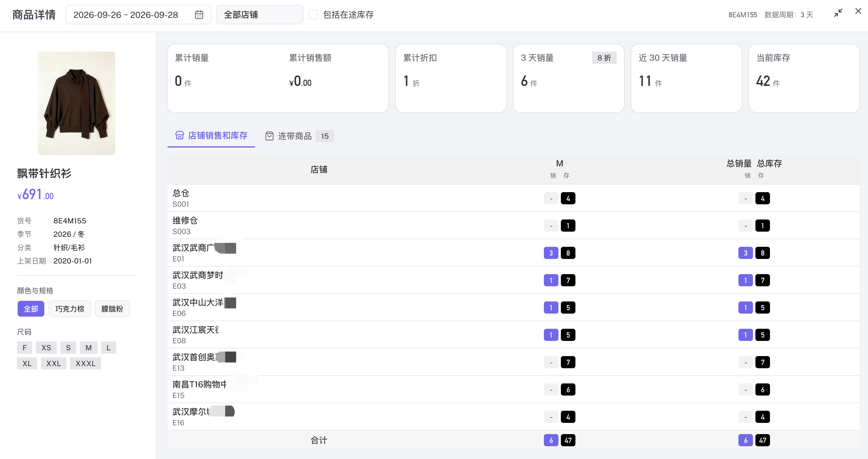Enable 包括在途库存 checkbox
Image resolution: width=868 pixels, height=459 pixels.
pos(313,15)
